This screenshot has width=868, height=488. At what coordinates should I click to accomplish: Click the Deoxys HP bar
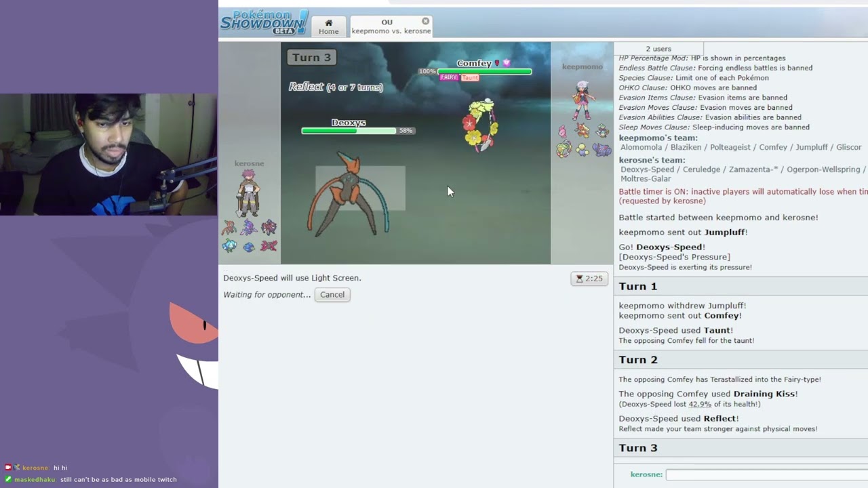click(349, 131)
